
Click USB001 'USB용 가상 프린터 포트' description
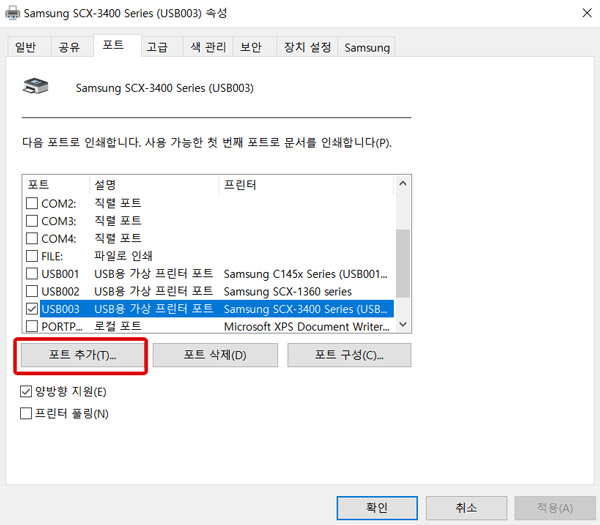pos(153,274)
